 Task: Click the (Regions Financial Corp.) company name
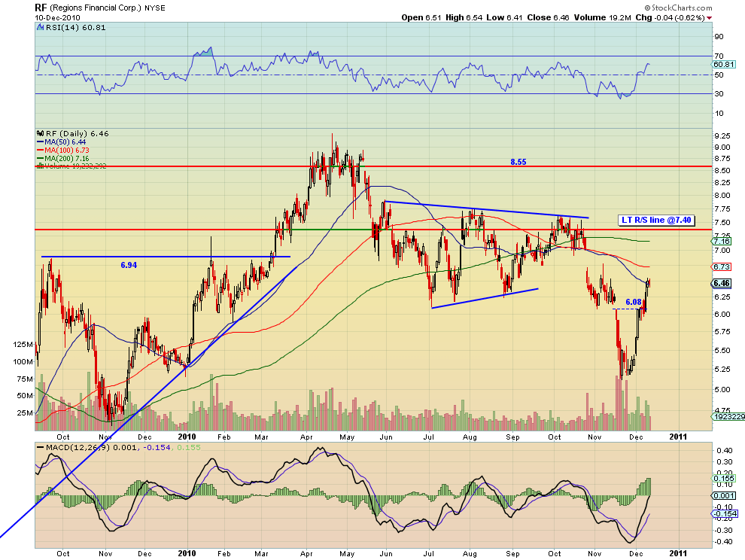96,8
